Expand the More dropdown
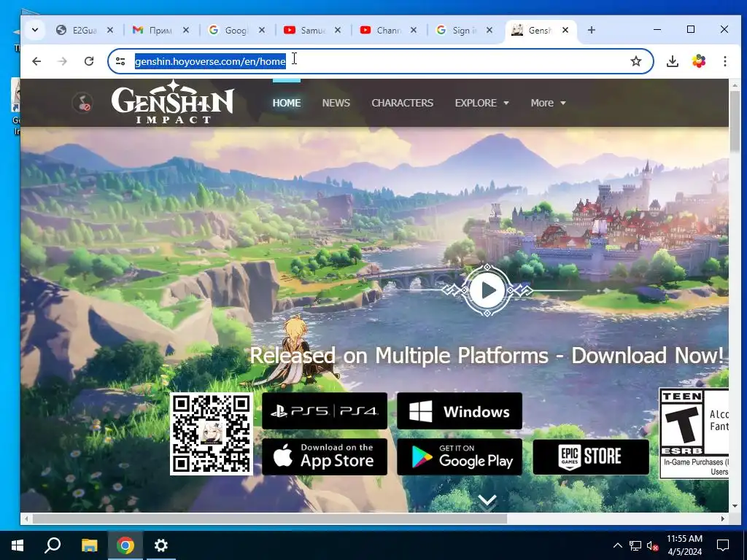Image resolution: width=747 pixels, height=560 pixels. point(548,103)
